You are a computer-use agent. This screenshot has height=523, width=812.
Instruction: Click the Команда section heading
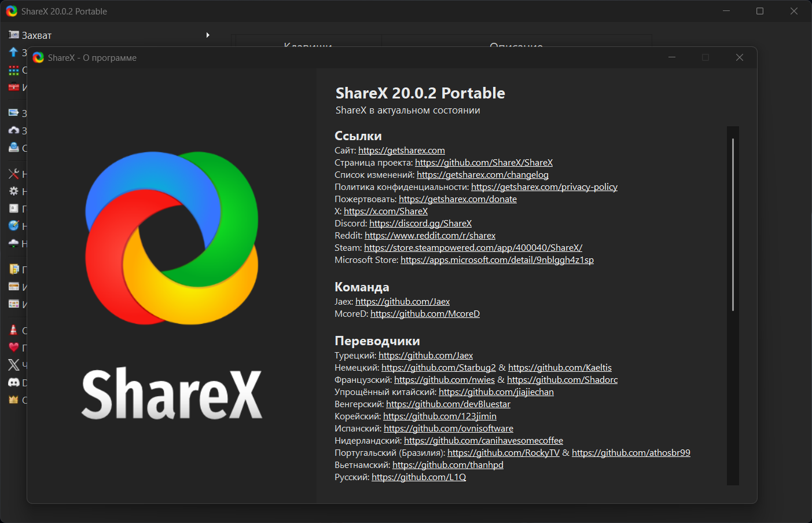(362, 287)
